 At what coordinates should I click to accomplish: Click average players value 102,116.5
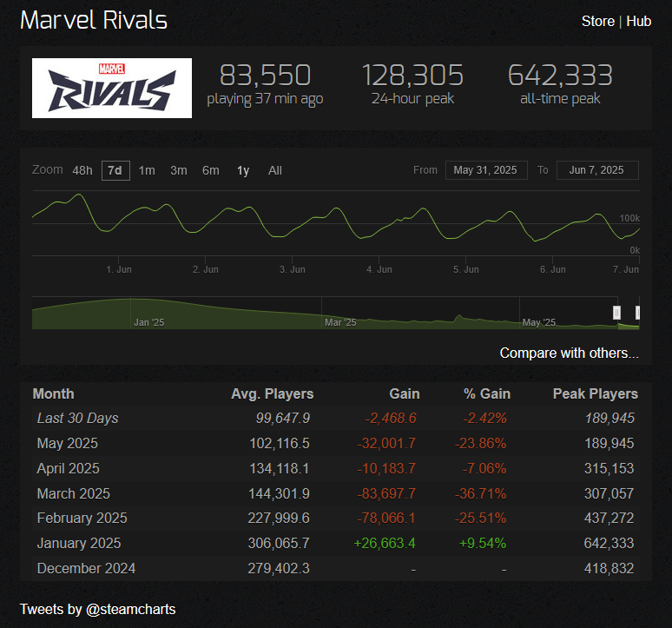tap(280, 443)
